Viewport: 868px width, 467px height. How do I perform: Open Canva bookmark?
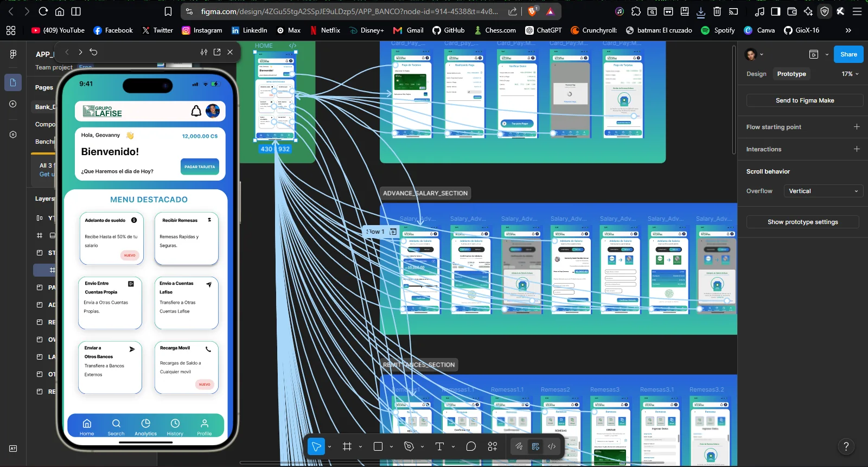point(759,30)
